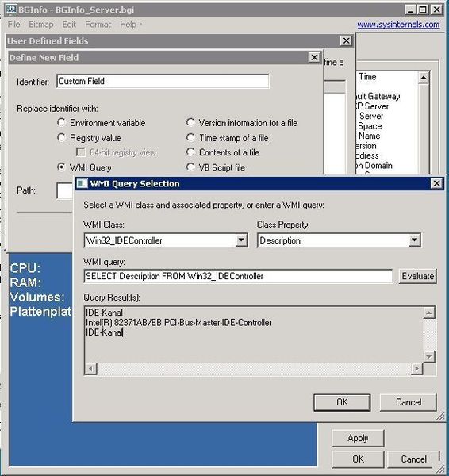449x476 pixels.
Task: Click the Query Results scroll up arrow
Action: pos(429,313)
